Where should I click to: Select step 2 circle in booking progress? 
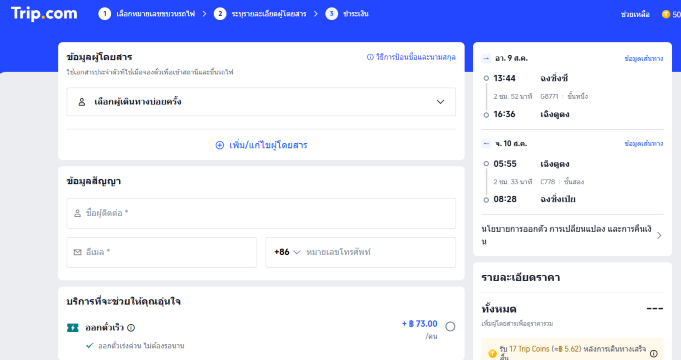coord(220,14)
